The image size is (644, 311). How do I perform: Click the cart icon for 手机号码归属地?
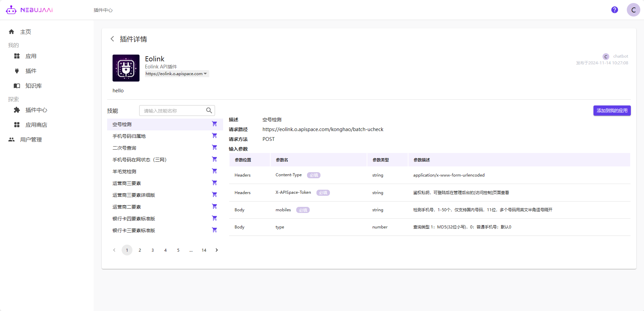214,136
